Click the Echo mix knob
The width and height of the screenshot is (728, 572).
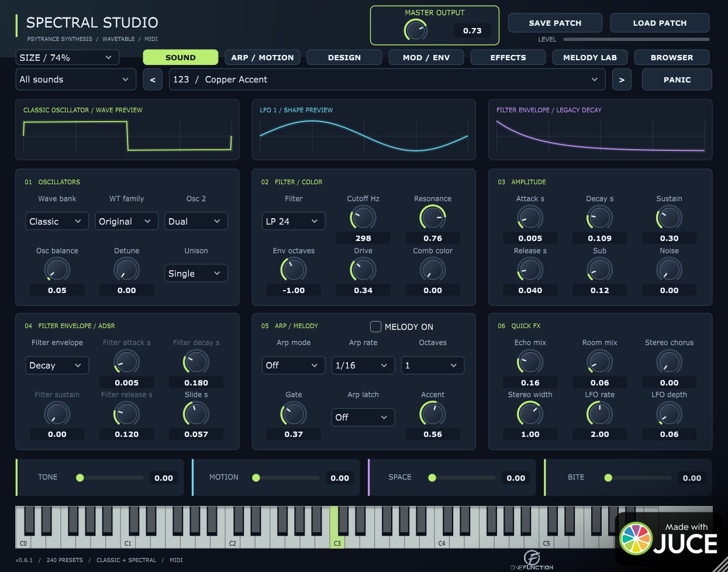(530, 362)
